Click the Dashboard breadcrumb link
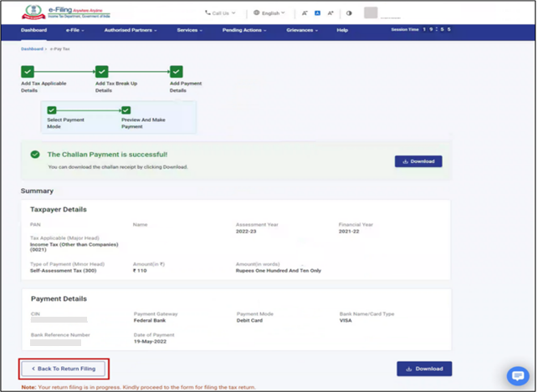The image size is (538, 392). pos(31,49)
